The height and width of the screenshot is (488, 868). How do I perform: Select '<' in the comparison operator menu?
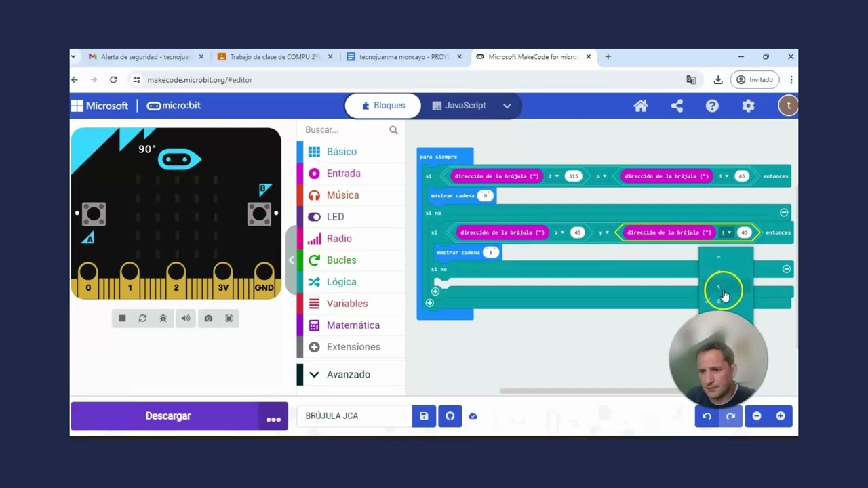(719, 287)
